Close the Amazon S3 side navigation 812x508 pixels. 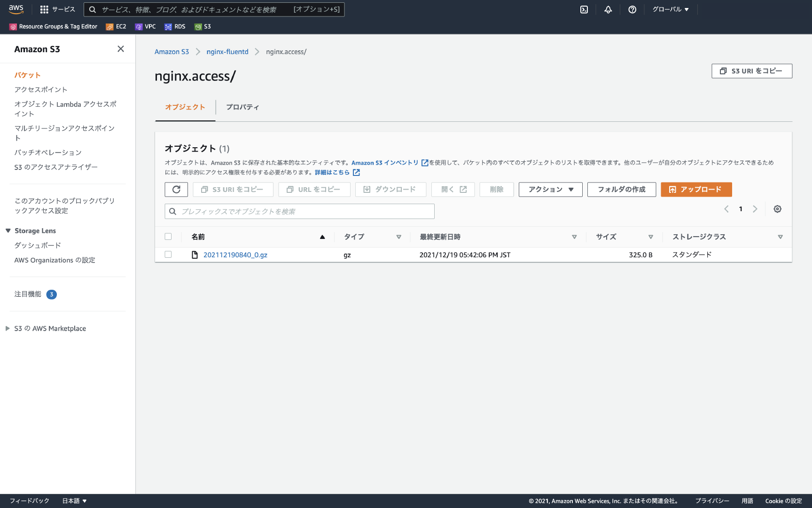click(121, 49)
